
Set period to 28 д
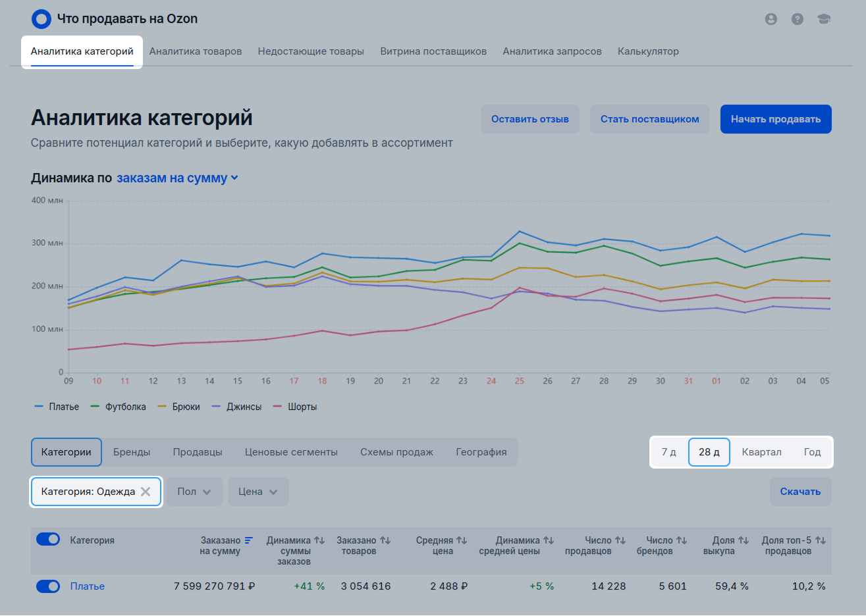coord(709,452)
